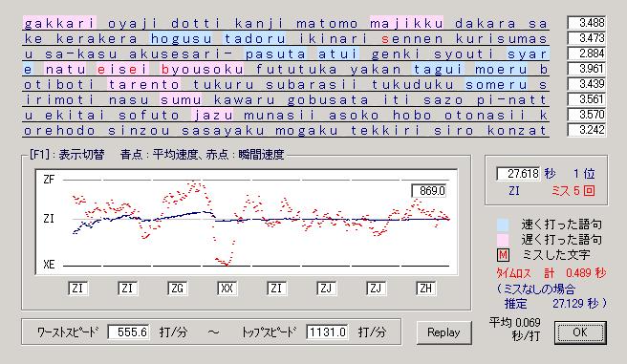
Task: Click the 869.0 value box in graph
Action: (x=429, y=191)
